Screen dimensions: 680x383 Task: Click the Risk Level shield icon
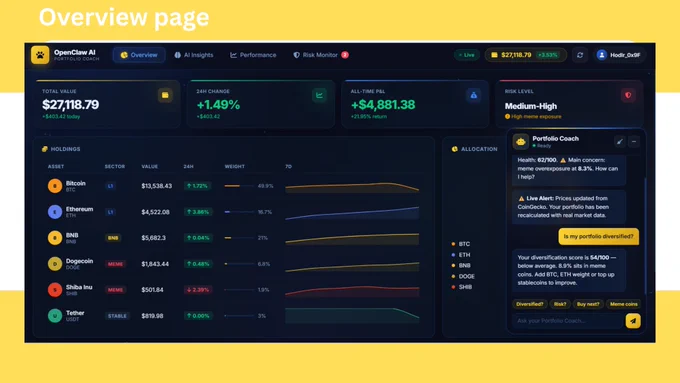(628, 95)
